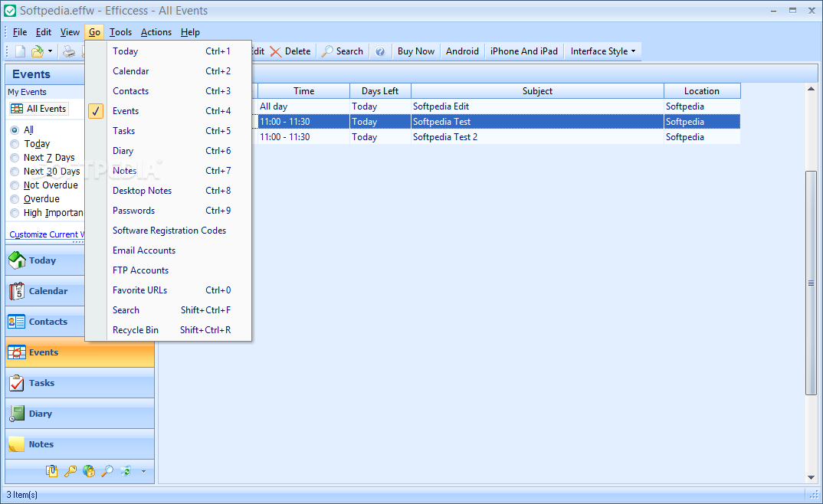Sort by the Subject column header
This screenshot has width=823, height=504.
(x=537, y=90)
